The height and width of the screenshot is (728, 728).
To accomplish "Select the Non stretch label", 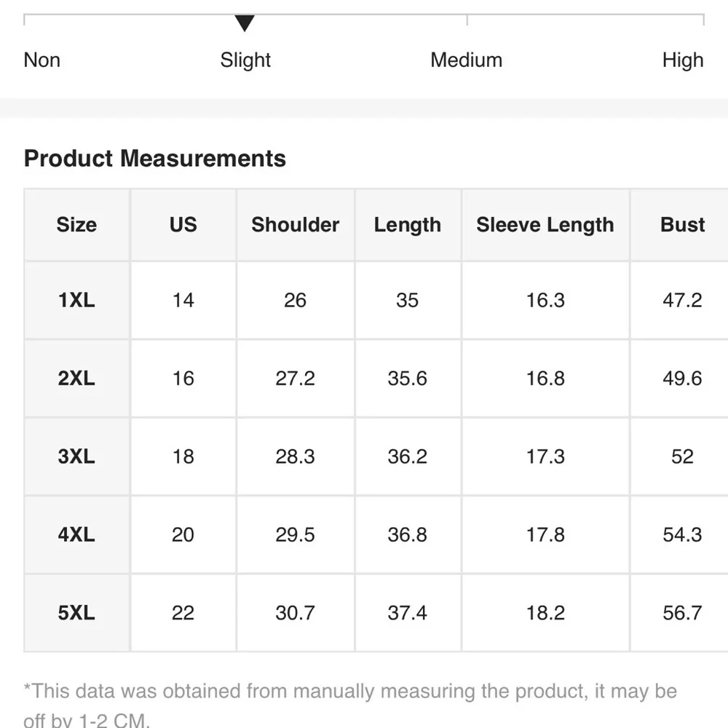I will click(41, 60).
